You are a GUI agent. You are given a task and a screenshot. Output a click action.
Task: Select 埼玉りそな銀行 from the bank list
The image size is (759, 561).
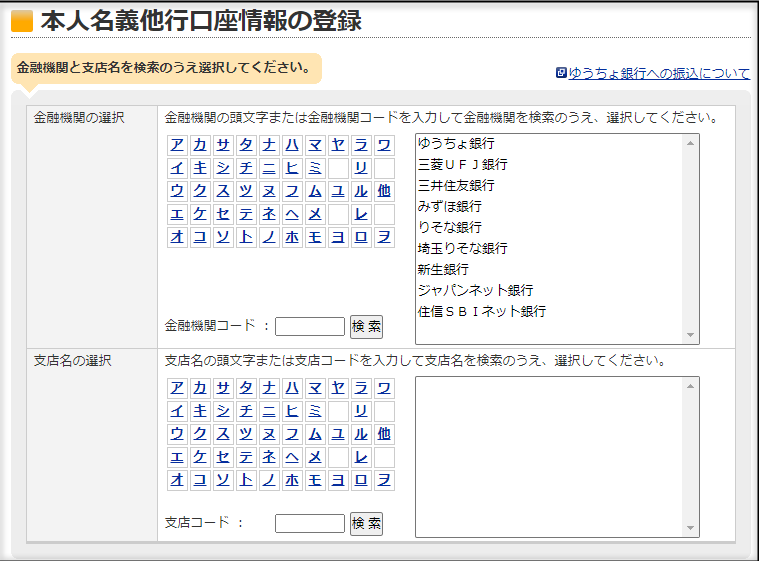click(x=462, y=248)
